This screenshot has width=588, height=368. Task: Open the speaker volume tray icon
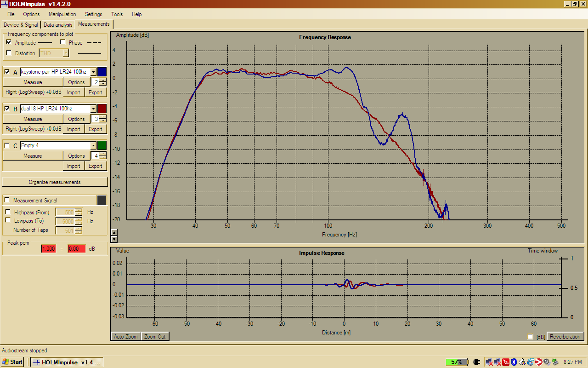coord(547,362)
